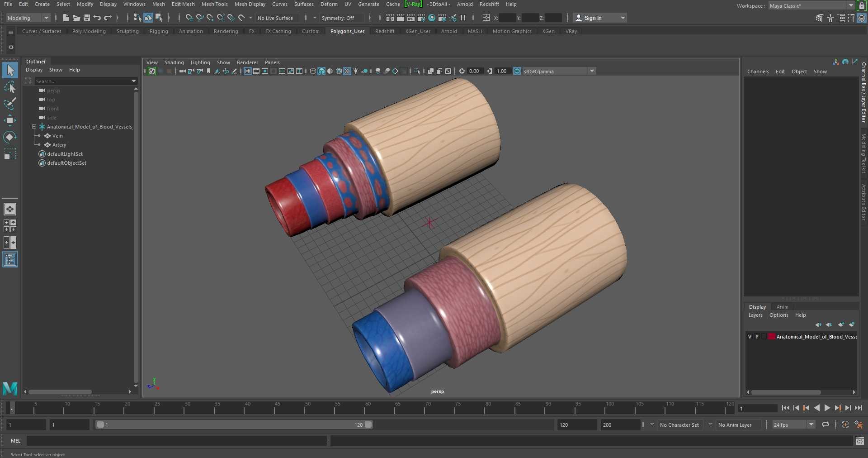Open the Deform menu
This screenshot has width=868, height=458.
tap(329, 4)
